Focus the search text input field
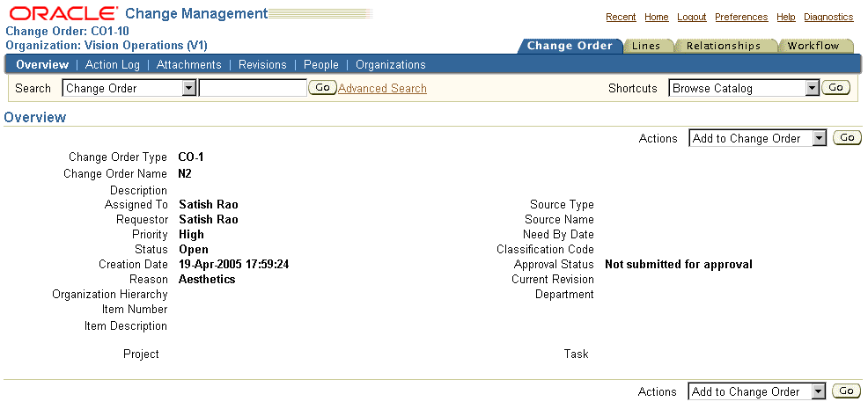Viewport: 868px width, 409px height. 253,88
